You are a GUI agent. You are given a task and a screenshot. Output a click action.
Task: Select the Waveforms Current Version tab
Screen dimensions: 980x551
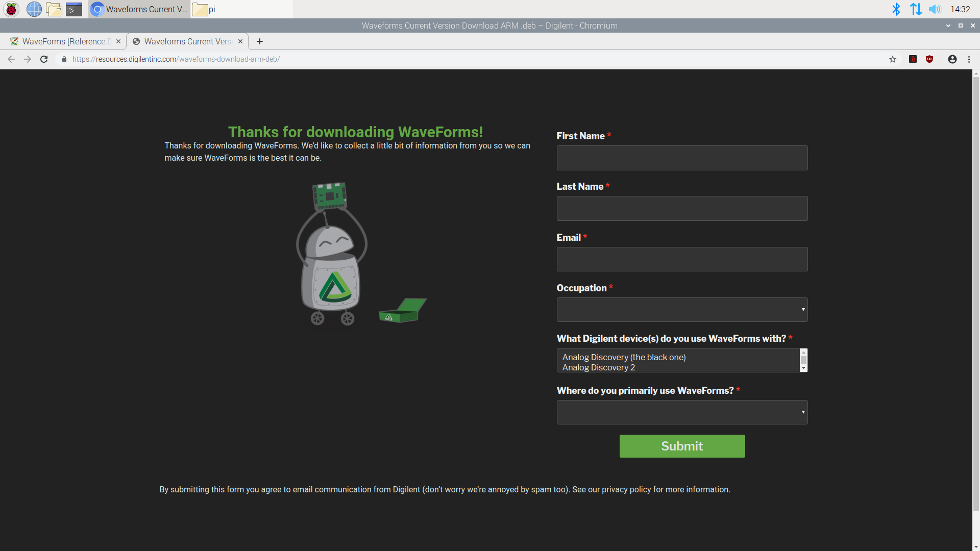pyautogui.click(x=186, y=41)
